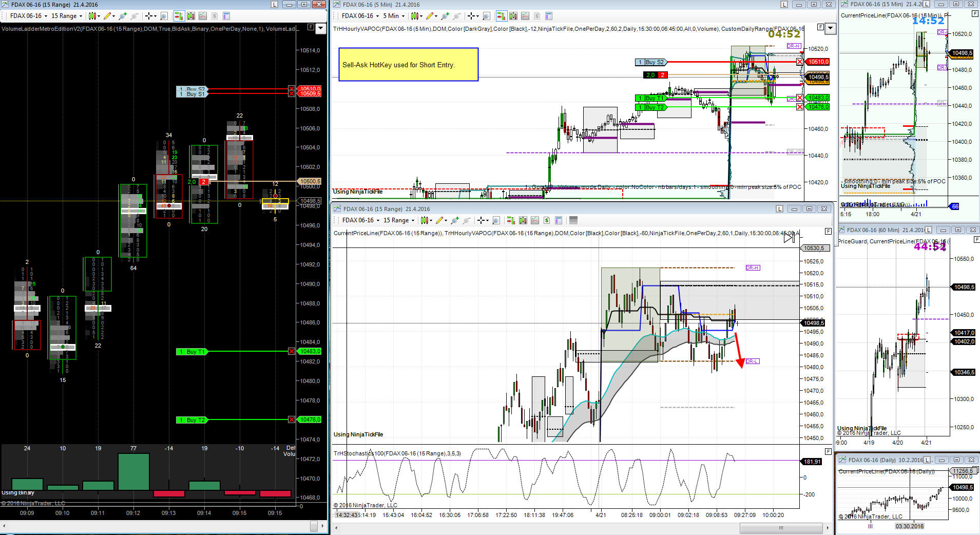The width and height of the screenshot is (980, 535).
Task: Select Buy S2 order label in 5 Min chart
Action: pos(650,62)
